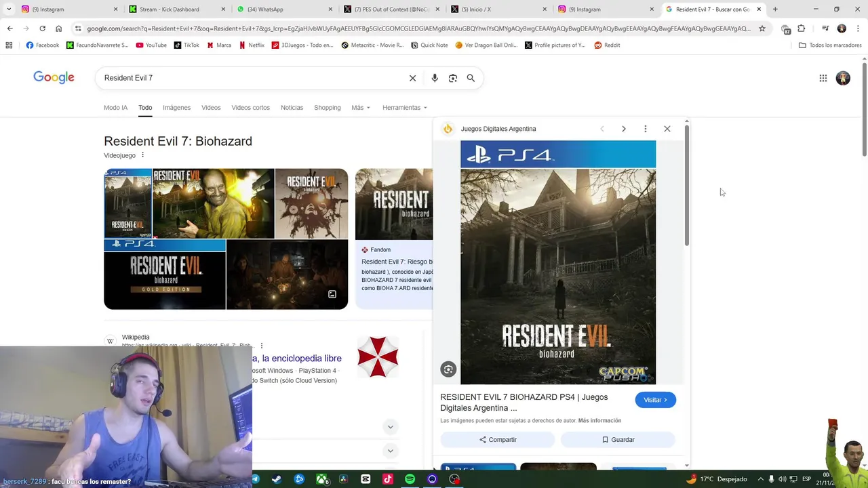868x488 pixels.
Task: Click the red Umbrella logo thumbnail
Action: 378,357
